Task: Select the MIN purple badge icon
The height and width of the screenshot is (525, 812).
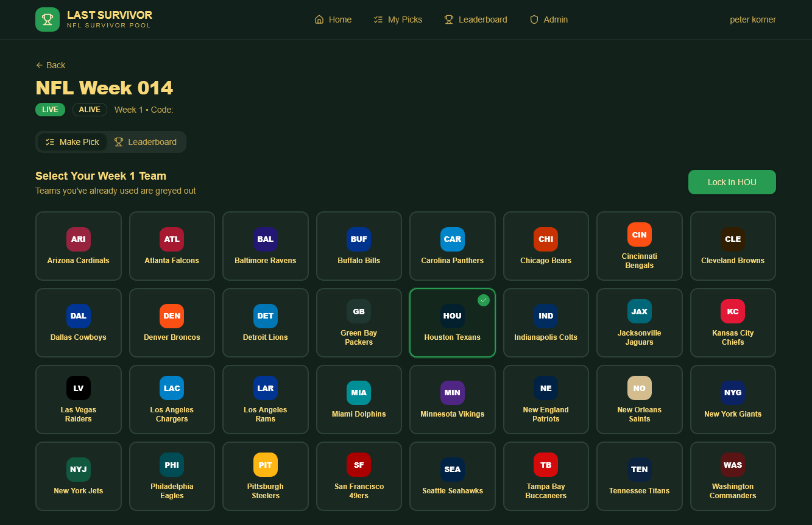Action: pos(452,393)
